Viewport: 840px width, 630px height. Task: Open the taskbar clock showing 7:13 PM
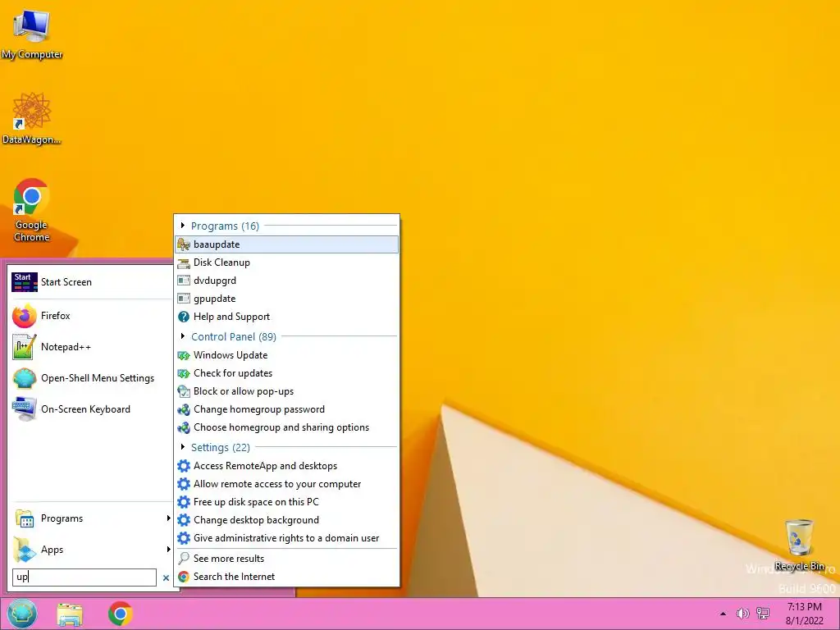[804, 614]
